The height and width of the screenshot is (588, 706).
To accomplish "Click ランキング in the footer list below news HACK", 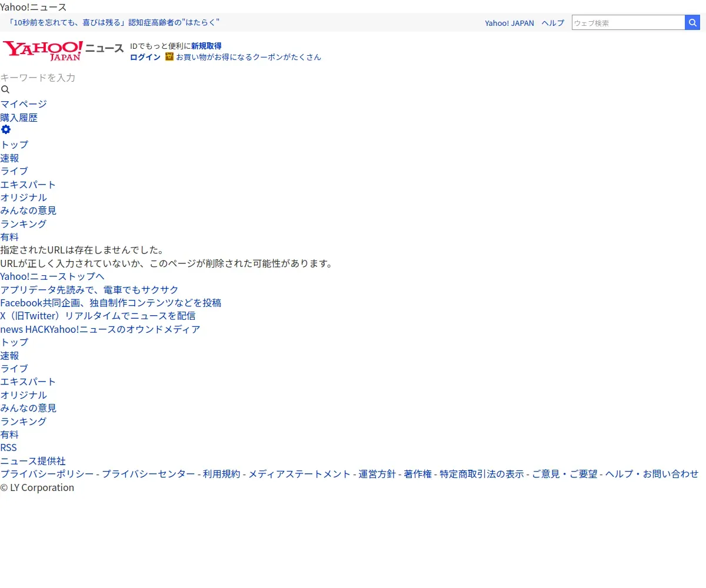I will 24,422.
